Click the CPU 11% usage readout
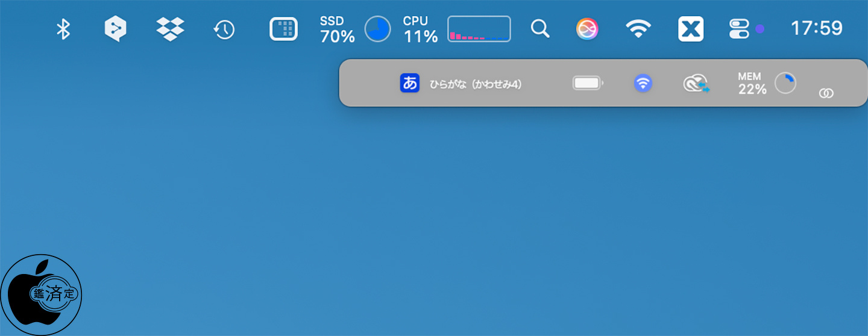Image resolution: width=868 pixels, height=336 pixels. tap(420, 30)
